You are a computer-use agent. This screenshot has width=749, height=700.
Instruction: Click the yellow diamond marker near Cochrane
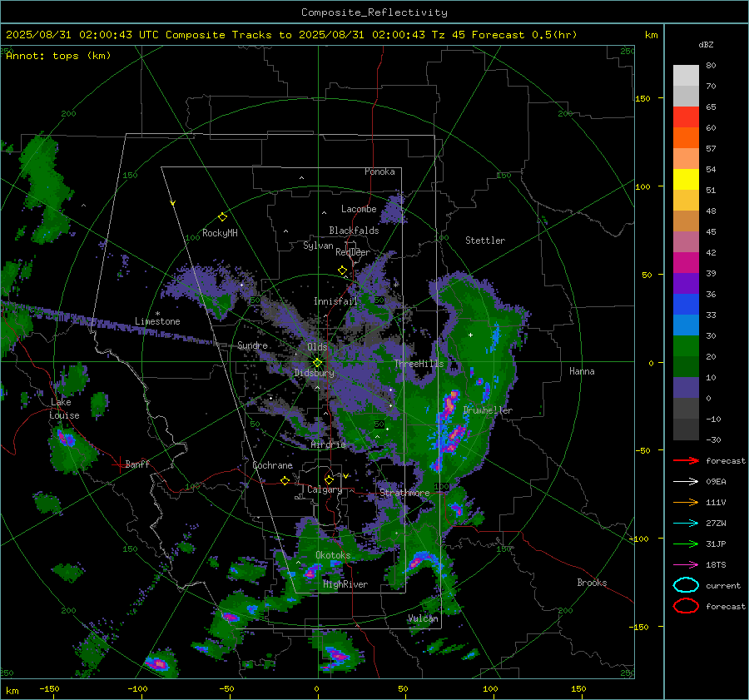[285, 480]
